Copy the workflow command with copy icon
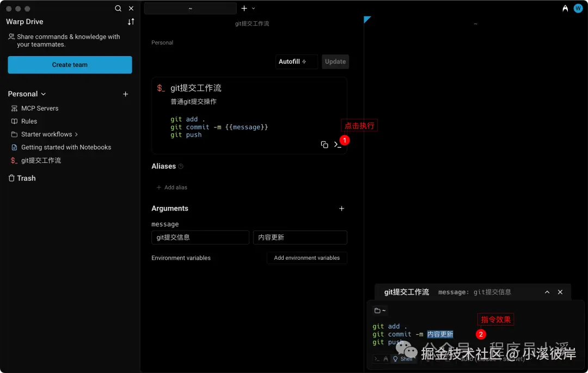Viewport: 588px width, 373px height. coord(324,145)
